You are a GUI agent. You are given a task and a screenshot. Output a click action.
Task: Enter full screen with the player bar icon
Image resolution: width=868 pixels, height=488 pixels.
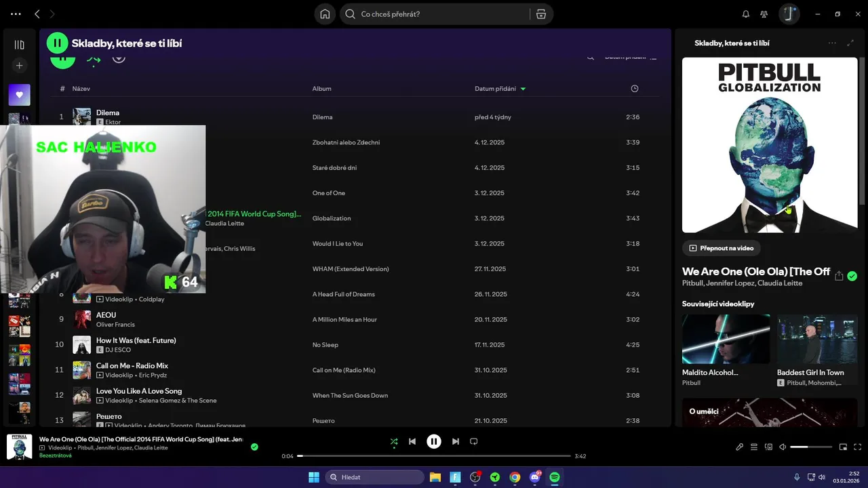click(858, 447)
